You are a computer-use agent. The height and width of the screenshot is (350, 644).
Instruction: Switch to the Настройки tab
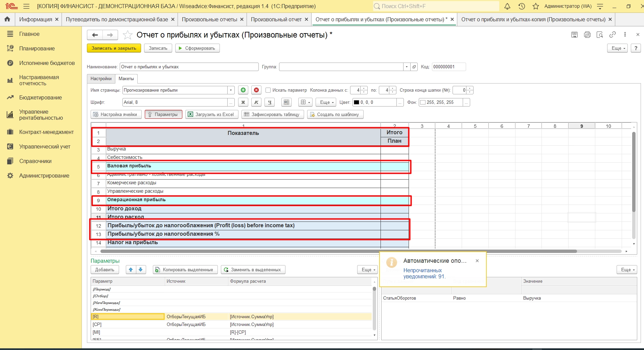(x=101, y=79)
